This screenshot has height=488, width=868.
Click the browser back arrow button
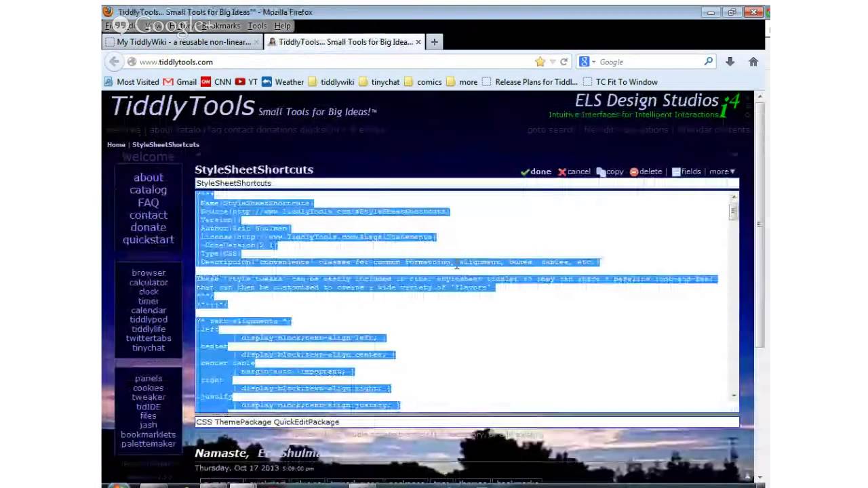[x=114, y=62]
